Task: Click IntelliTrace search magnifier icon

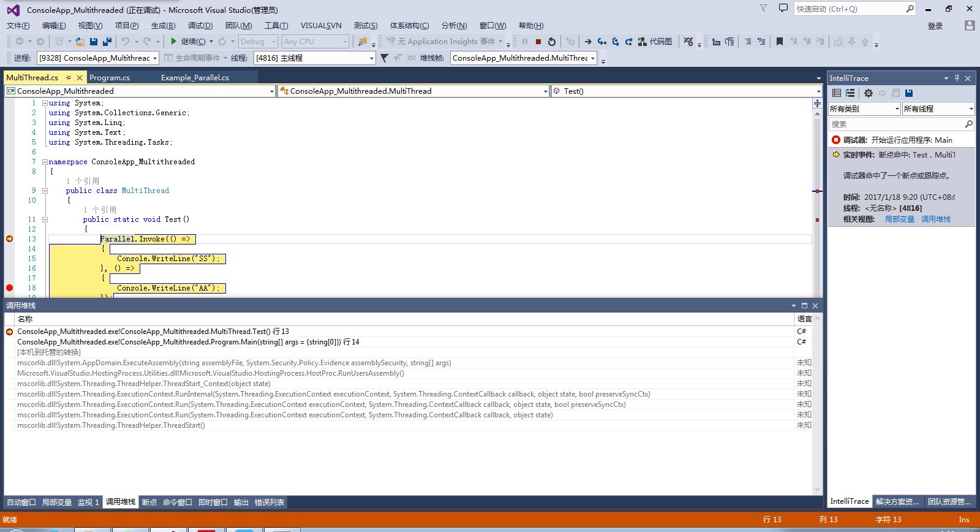Action: point(968,124)
